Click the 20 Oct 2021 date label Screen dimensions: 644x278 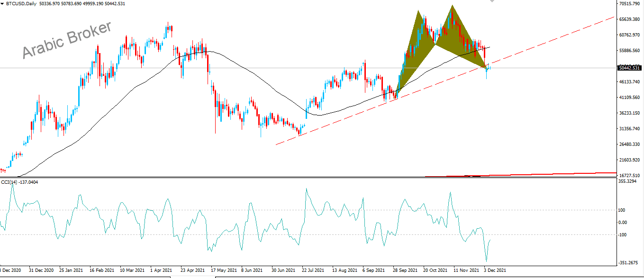[435, 270]
